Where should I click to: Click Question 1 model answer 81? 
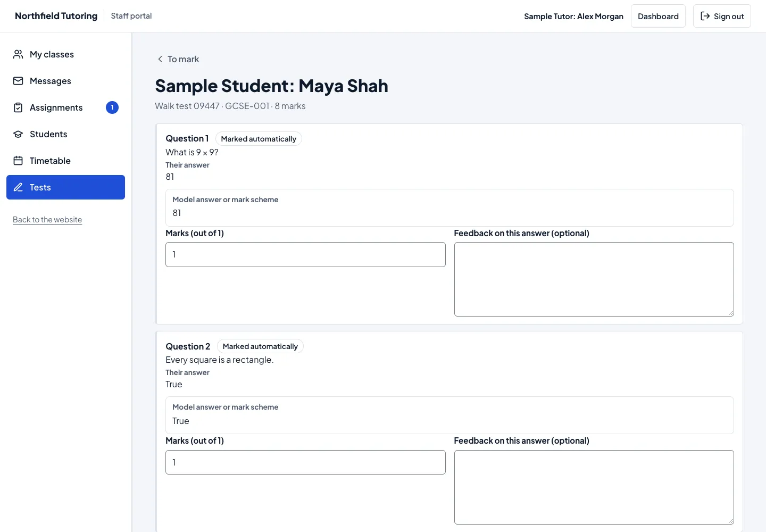point(177,213)
